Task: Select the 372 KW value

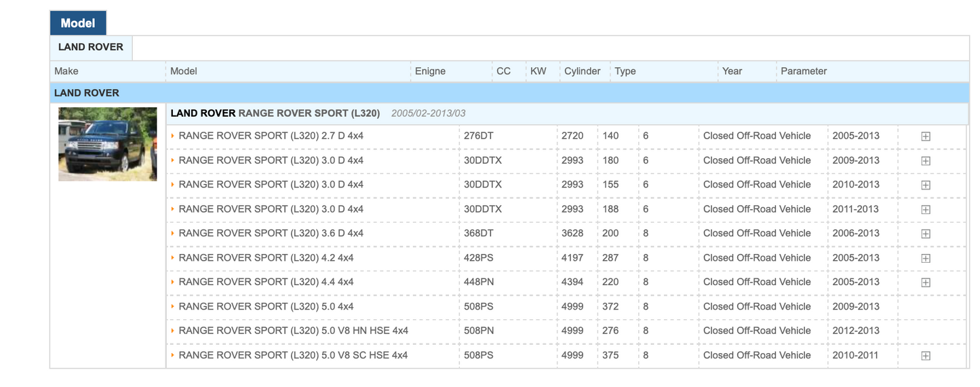Action: (x=610, y=307)
